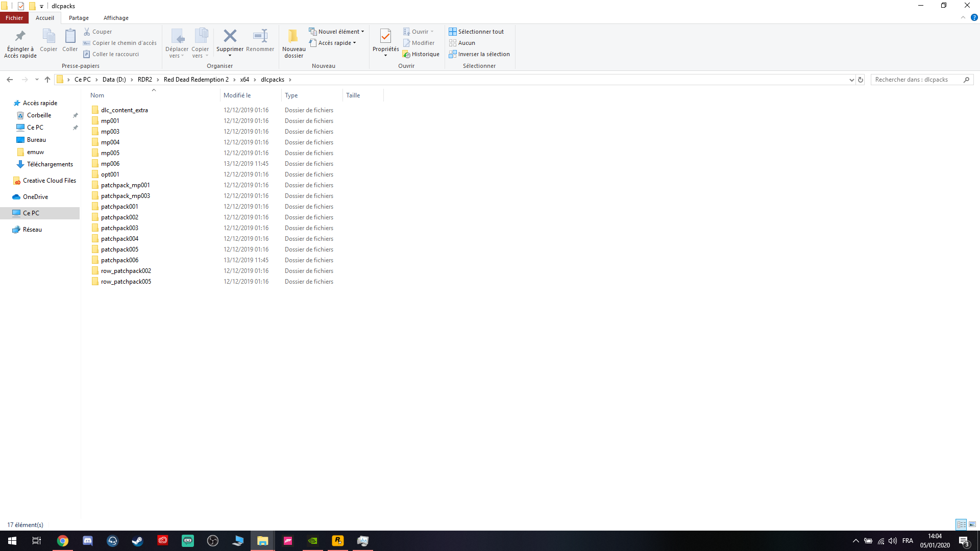The height and width of the screenshot is (551, 980).
Task: Switch to the Affichage tab
Action: (116, 18)
